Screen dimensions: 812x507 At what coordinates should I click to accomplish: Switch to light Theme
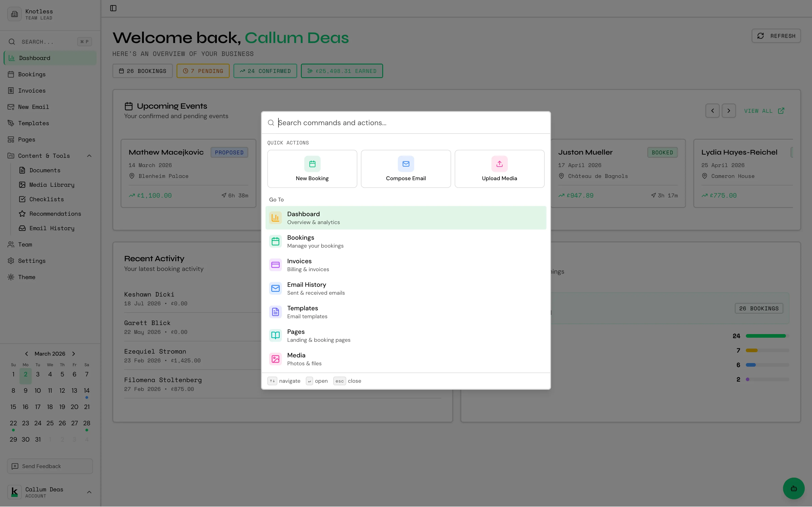point(27,277)
